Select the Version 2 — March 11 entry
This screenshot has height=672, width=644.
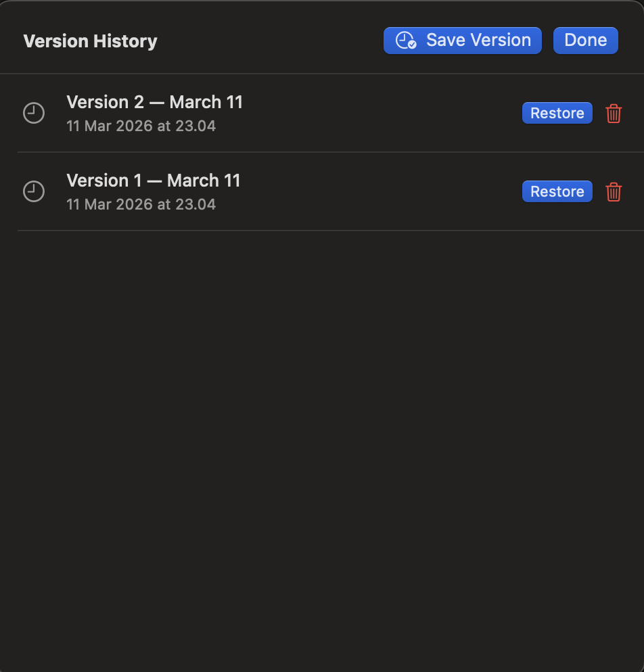(x=155, y=102)
